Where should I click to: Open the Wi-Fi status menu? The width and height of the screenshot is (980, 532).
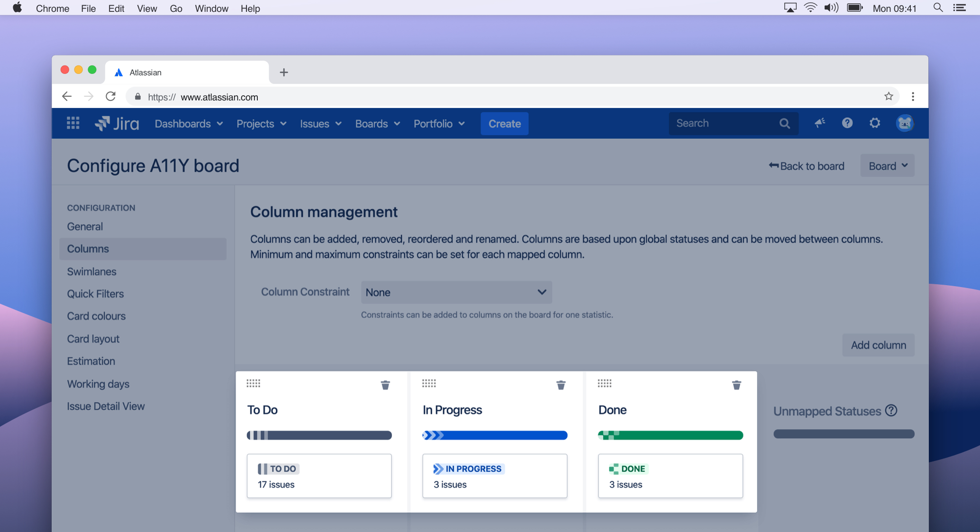pyautogui.click(x=811, y=8)
